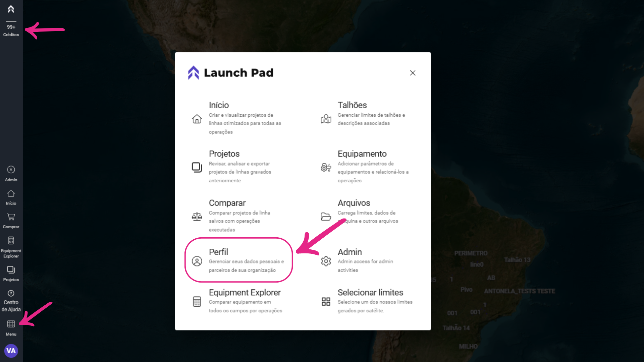Open the Admin sidebar icon
644x362 pixels.
pos(11,174)
